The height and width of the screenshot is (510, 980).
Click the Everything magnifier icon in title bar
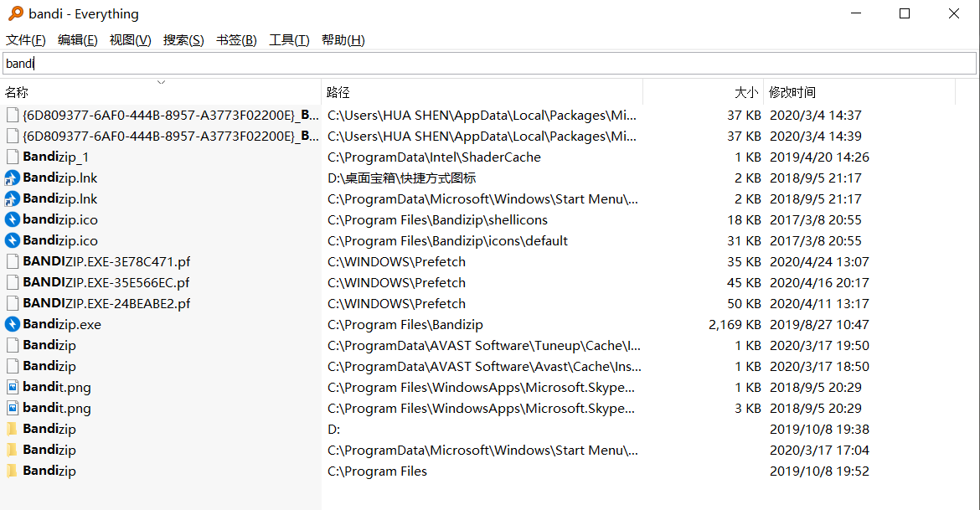tap(15, 13)
